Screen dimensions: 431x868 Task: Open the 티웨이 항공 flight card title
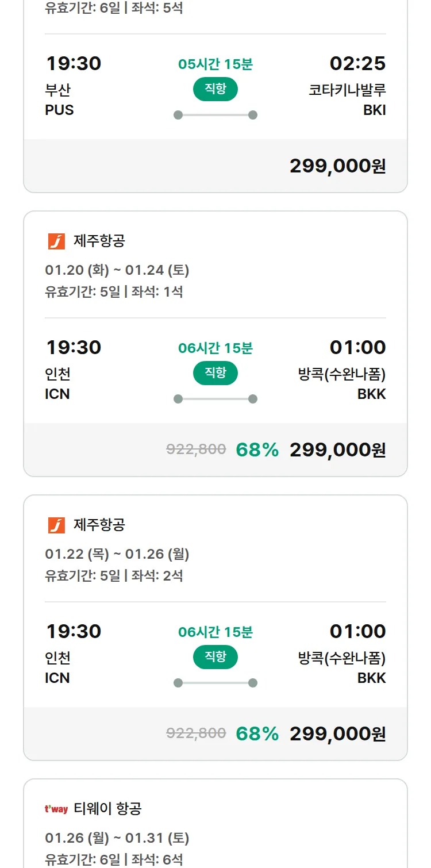tap(107, 809)
